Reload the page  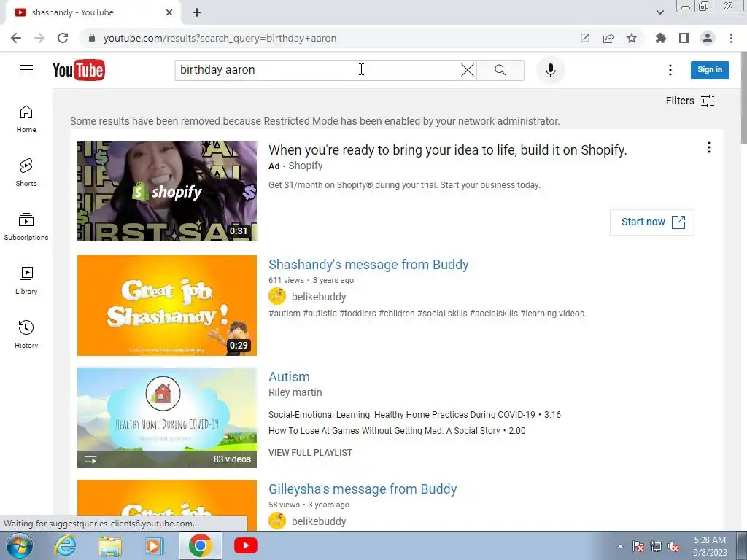click(x=63, y=38)
